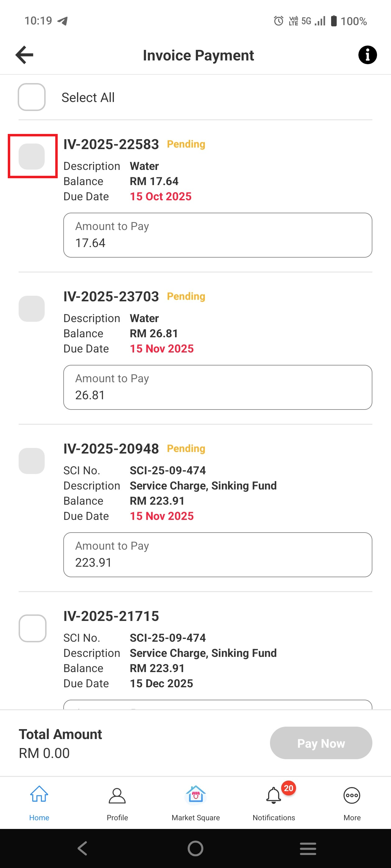Tap Android recent apps icon
391x868 pixels.
point(308,848)
